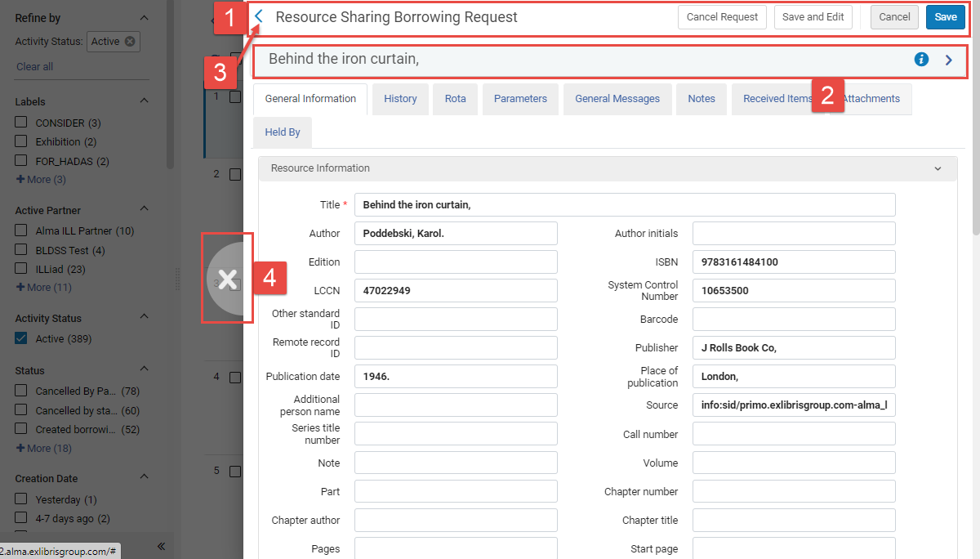Collapse the Resource Information section
This screenshot has height=559, width=980.
point(938,168)
